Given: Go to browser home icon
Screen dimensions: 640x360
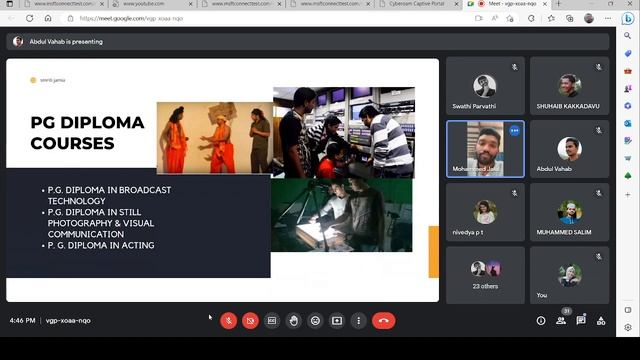Looking at the screenshot, I should tap(48, 18).
